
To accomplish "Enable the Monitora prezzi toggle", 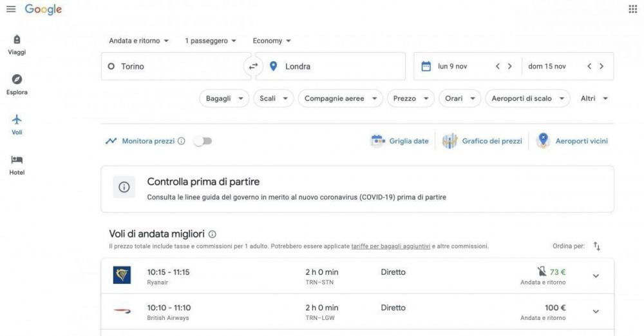I will click(x=204, y=141).
